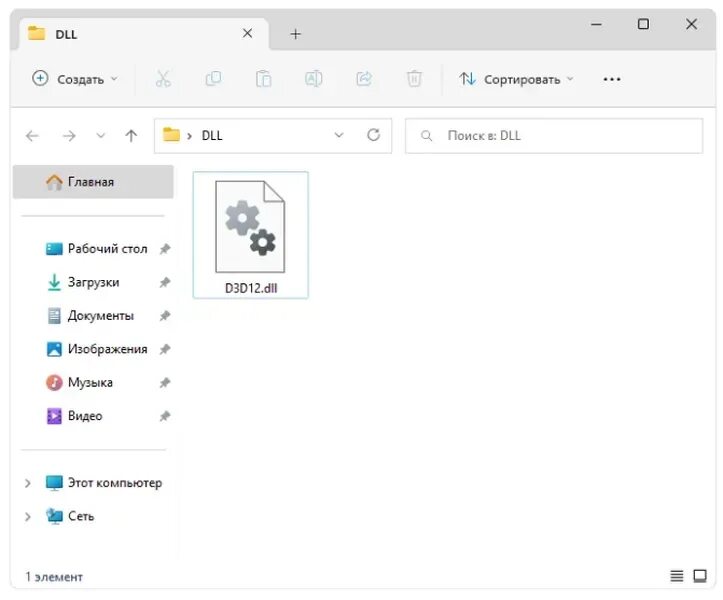723x600 pixels.
Task: Switch to details list view icon
Action: tap(676, 576)
